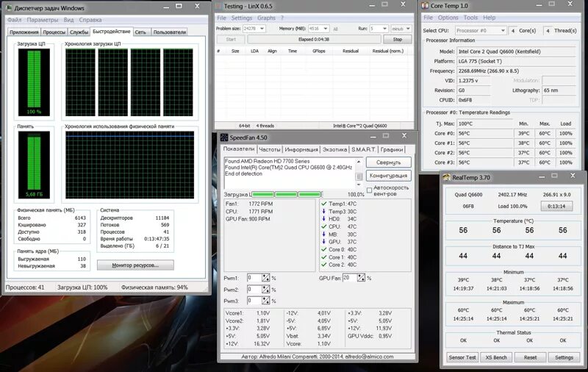Viewport: 588px width, 372px height.
Task: Click the Time column header in LinX
Action: (x=292, y=51)
